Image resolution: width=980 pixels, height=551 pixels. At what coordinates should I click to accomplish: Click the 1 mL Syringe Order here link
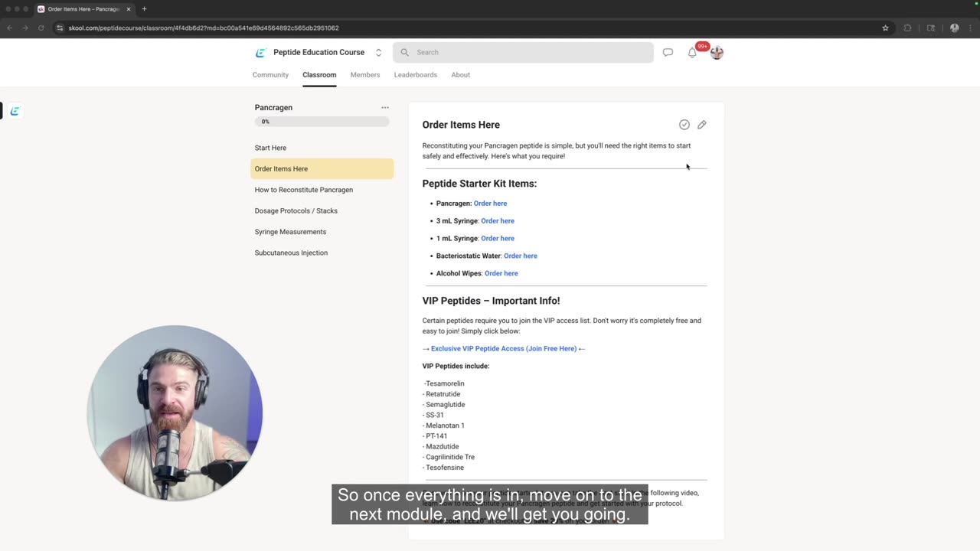click(x=498, y=239)
